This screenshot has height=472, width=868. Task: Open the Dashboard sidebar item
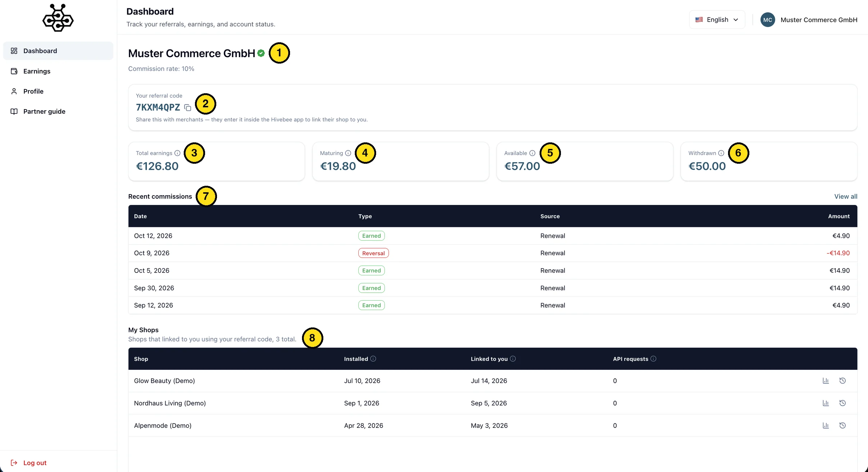click(58, 51)
